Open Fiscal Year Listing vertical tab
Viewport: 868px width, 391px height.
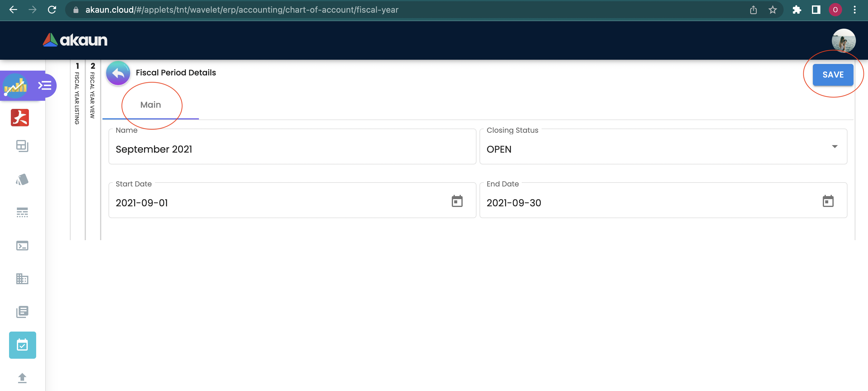coord(77,94)
